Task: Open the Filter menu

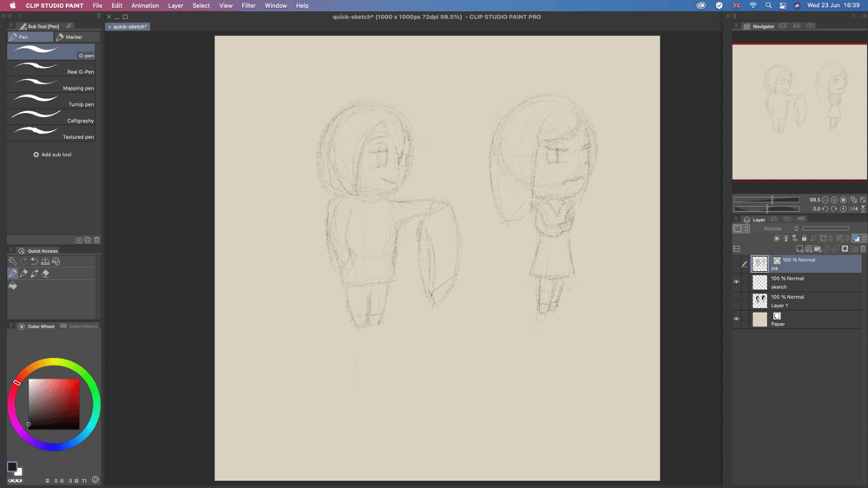Action: coord(248,5)
